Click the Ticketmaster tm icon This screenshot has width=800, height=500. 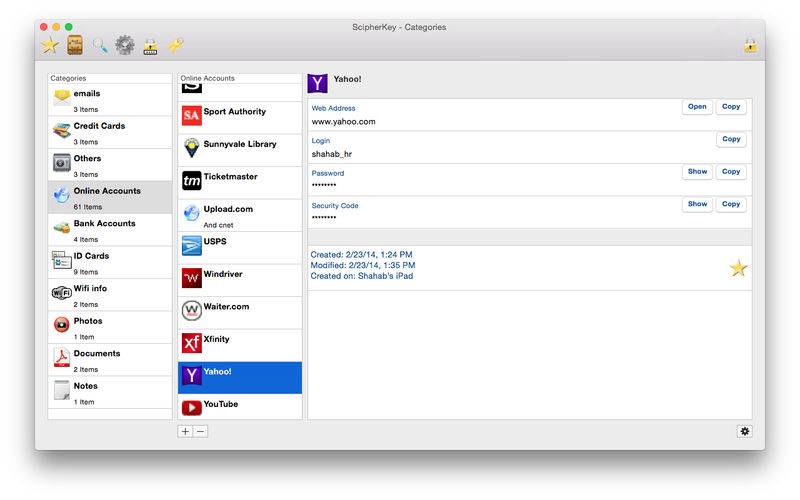(192, 181)
